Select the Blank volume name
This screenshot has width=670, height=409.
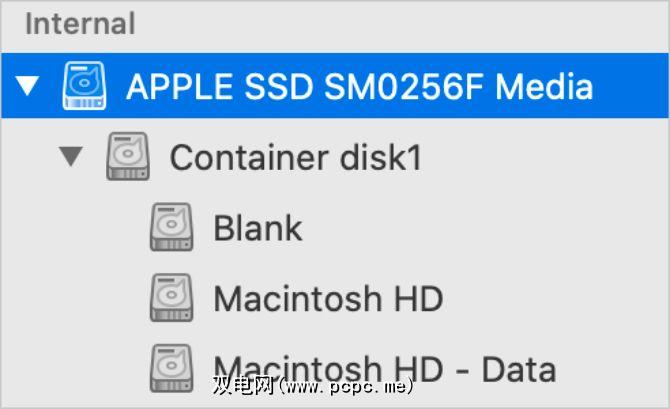[x=258, y=228]
